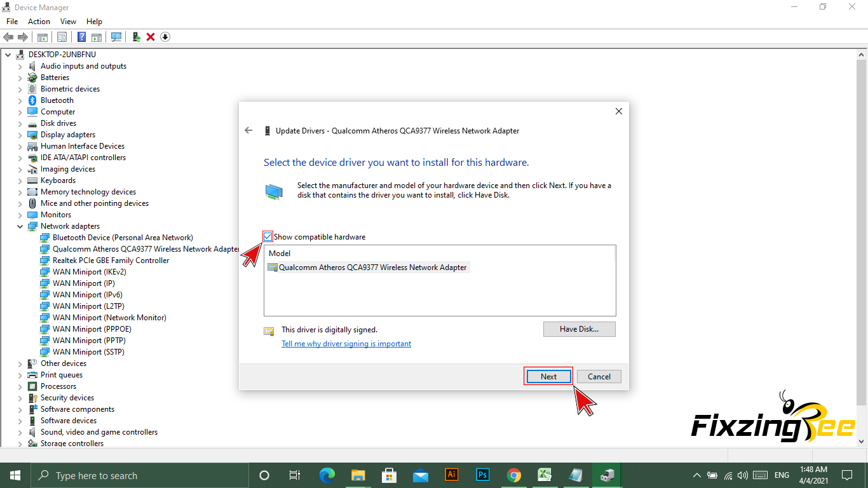Expand the Display adapters category
868x488 pixels.
[20, 135]
